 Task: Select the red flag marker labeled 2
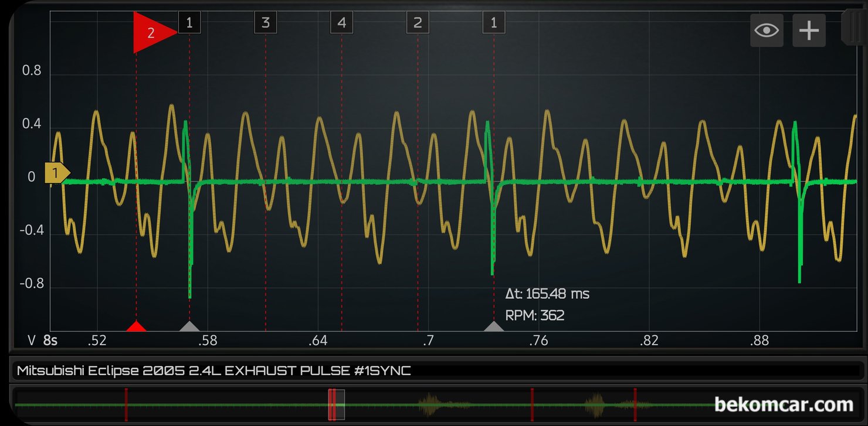pos(154,32)
